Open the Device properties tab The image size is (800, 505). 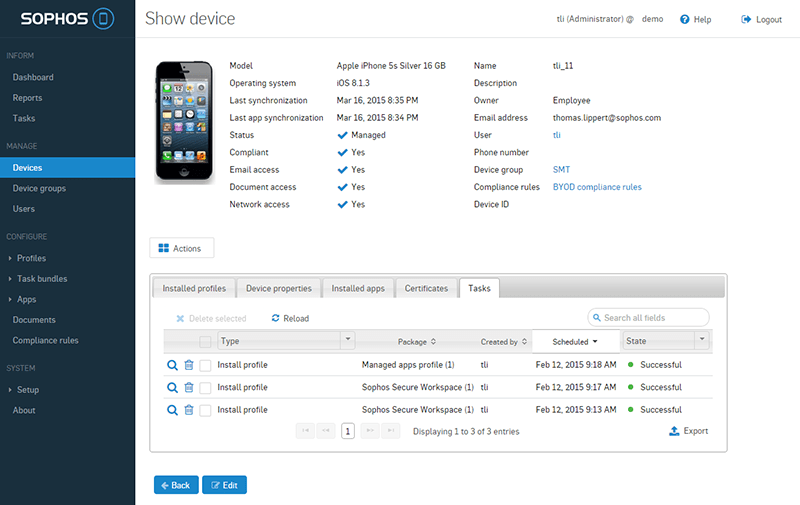280,288
